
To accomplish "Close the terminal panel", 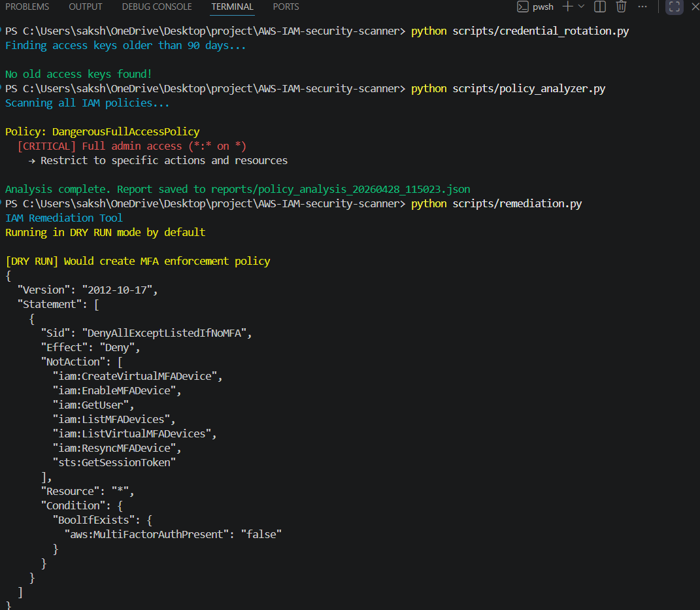I will coord(694,7).
